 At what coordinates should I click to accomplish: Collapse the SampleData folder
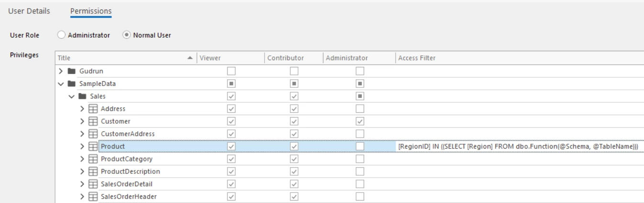pyautogui.click(x=60, y=84)
